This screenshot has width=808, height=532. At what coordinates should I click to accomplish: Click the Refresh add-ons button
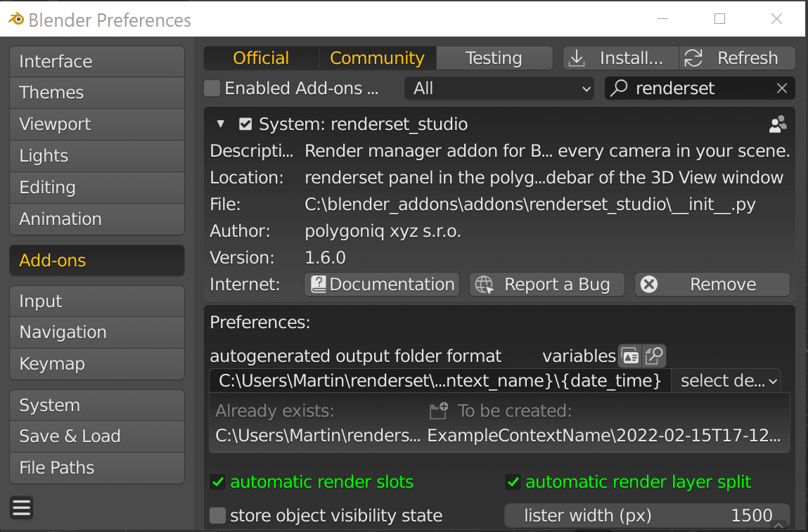coord(737,58)
